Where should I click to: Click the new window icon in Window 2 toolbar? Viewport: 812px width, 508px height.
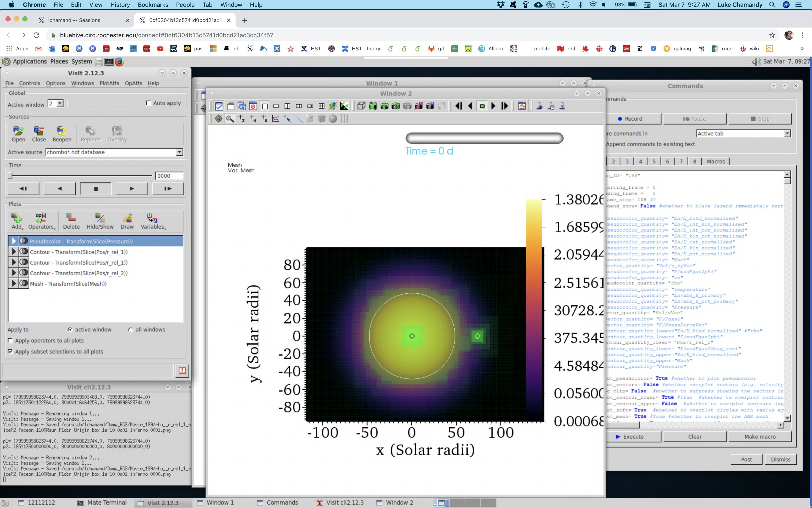[x=230, y=106]
